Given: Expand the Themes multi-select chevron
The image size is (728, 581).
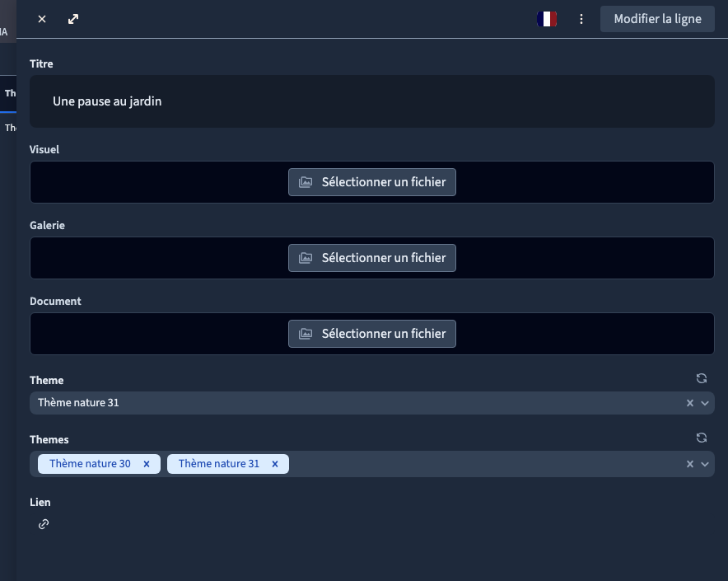Looking at the screenshot, I should click(705, 464).
